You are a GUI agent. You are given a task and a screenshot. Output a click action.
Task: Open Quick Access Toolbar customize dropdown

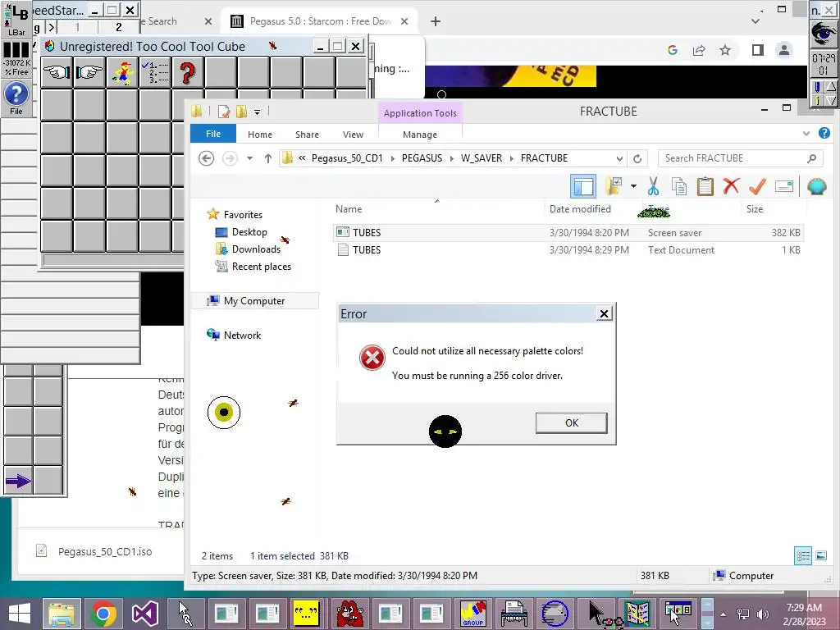pyautogui.click(x=257, y=112)
